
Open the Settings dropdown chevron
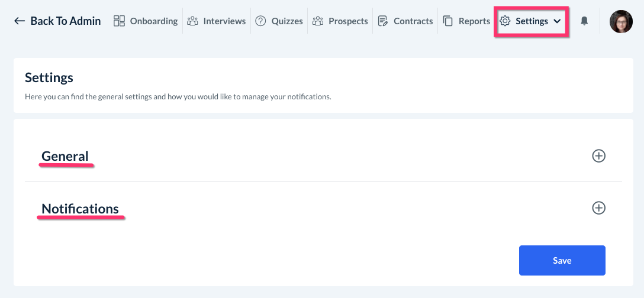(557, 21)
